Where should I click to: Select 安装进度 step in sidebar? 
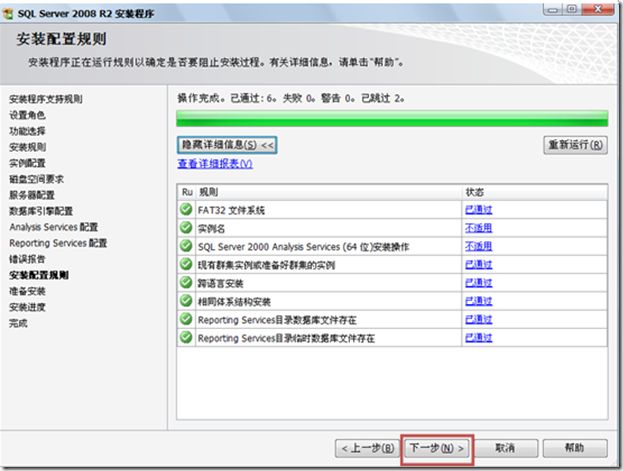(x=27, y=307)
